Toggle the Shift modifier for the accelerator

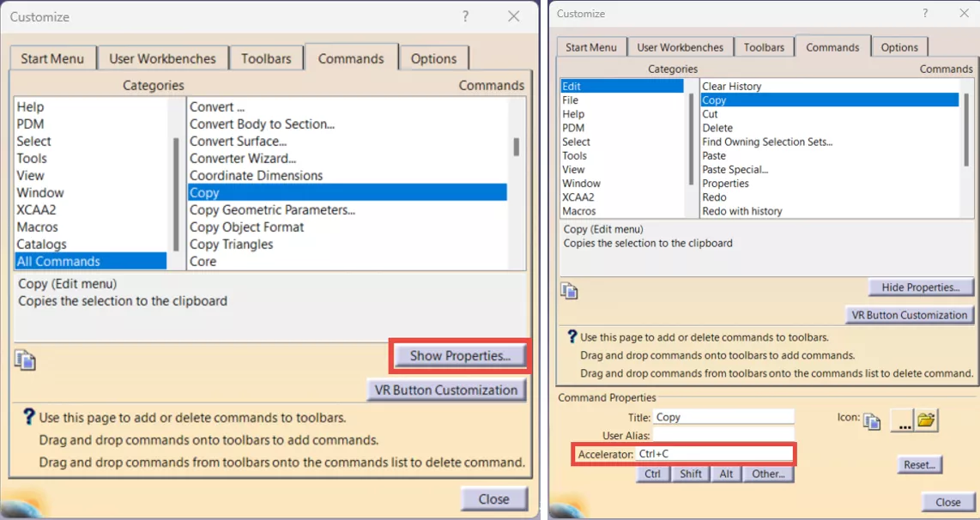click(690, 473)
